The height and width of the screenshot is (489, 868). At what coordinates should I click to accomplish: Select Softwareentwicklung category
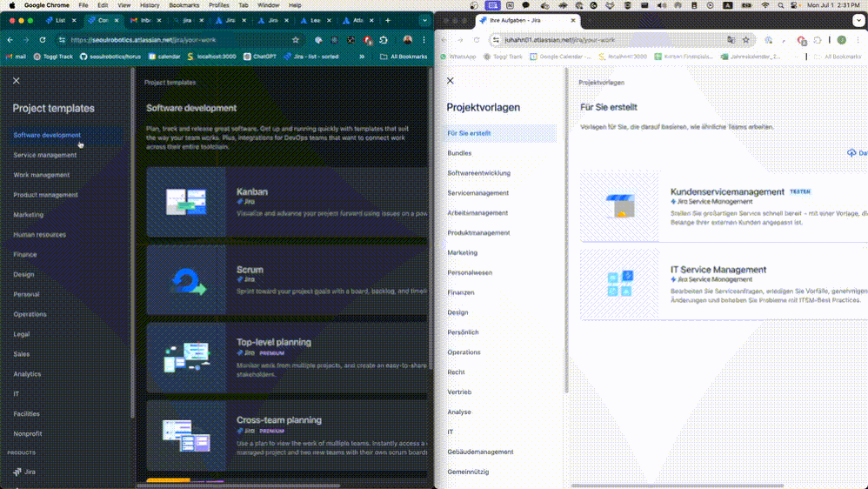pyautogui.click(x=479, y=173)
